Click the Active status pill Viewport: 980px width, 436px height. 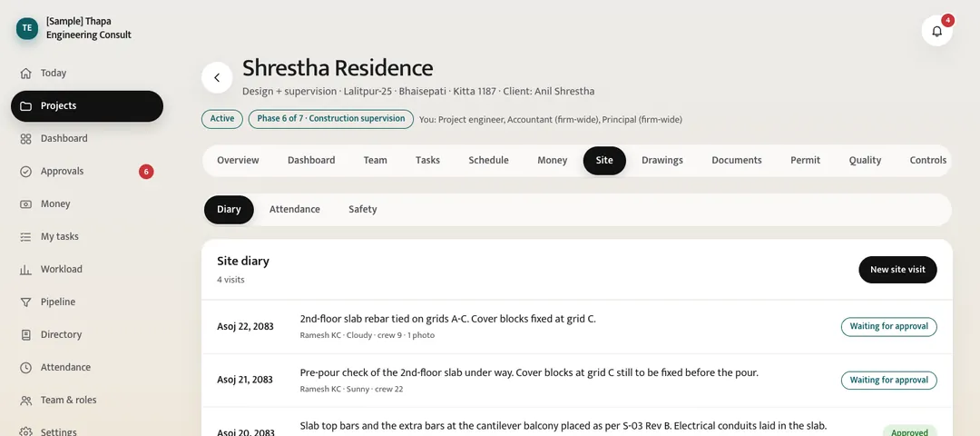pos(222,119)
